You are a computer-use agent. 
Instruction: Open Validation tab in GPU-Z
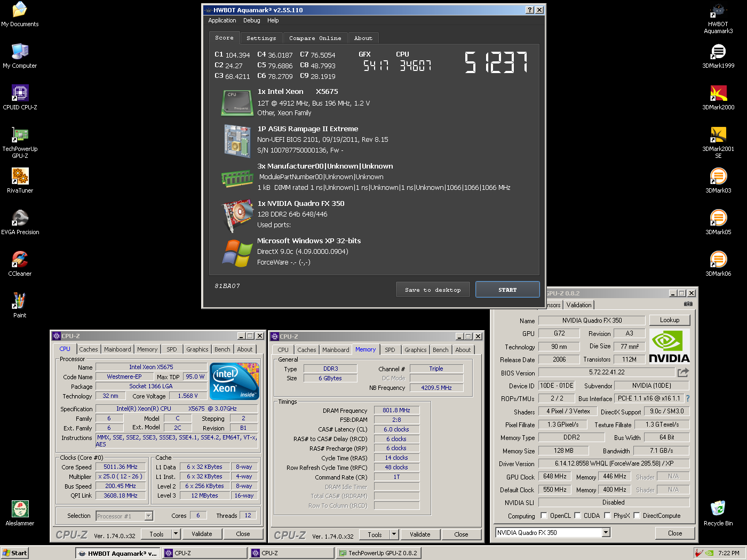click(579, 305)
